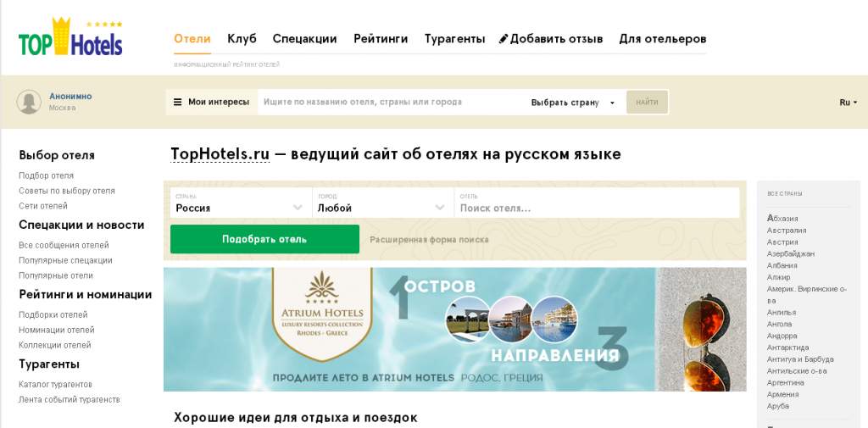Screen dimensions: 868x428
Task: Click the hamburger icon beside Мои интересы
Action: [178, 102]
